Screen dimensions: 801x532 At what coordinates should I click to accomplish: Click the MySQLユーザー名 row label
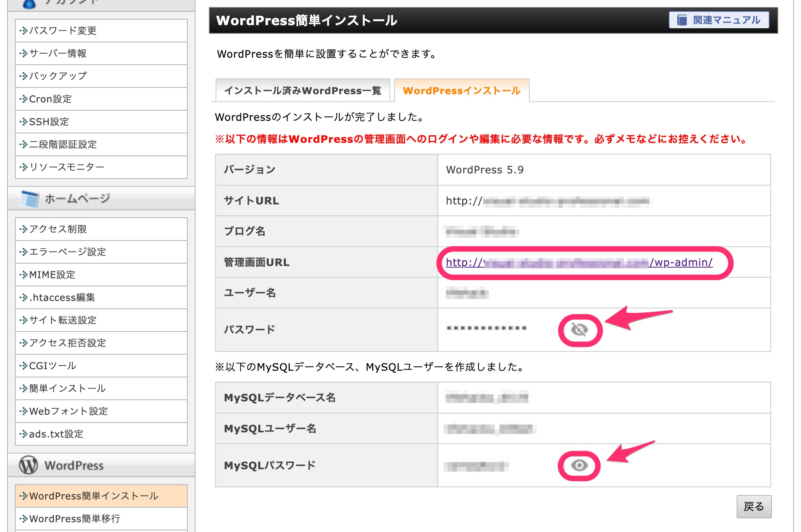coord(270,428)
